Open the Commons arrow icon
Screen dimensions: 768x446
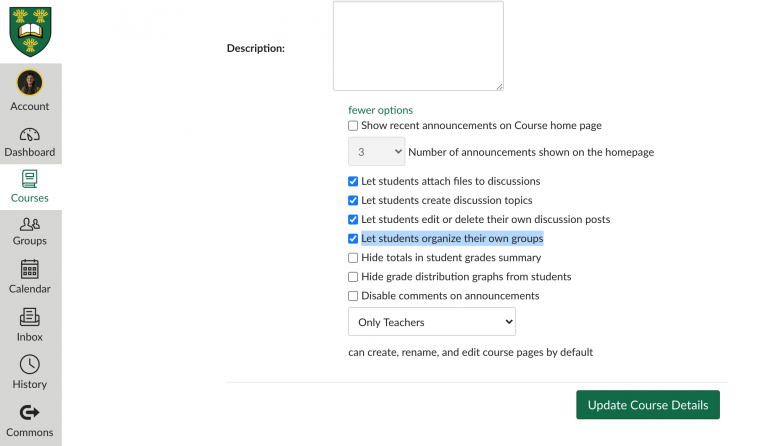(x=30, y=413)
